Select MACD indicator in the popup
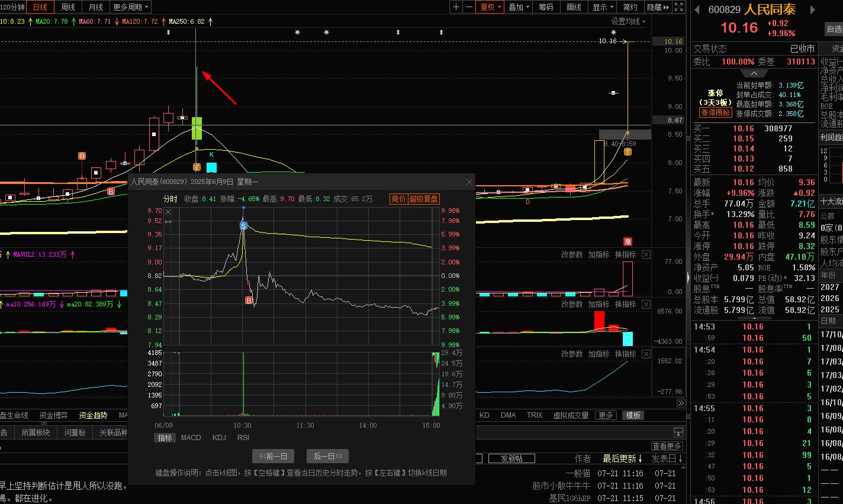 [191, 438]
